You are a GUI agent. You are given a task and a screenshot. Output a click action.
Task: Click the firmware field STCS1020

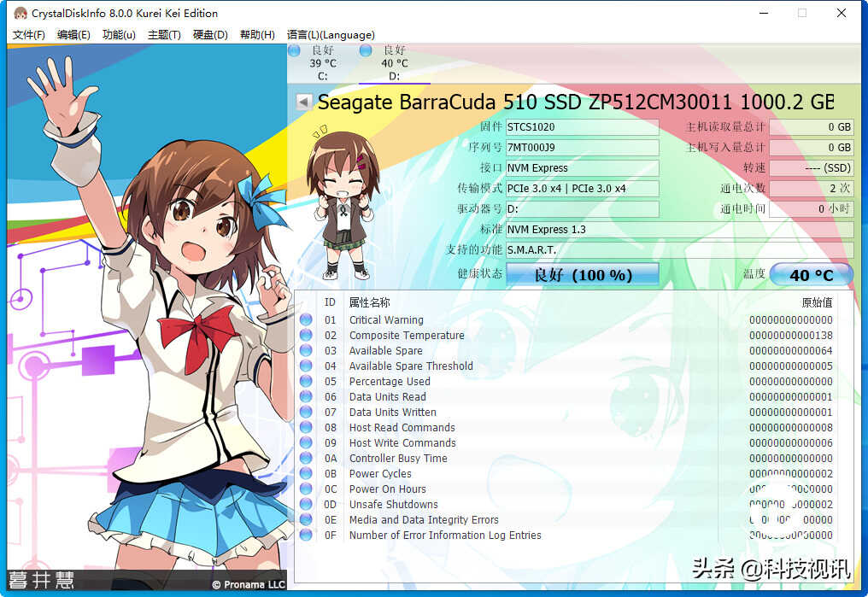point(583,126)
